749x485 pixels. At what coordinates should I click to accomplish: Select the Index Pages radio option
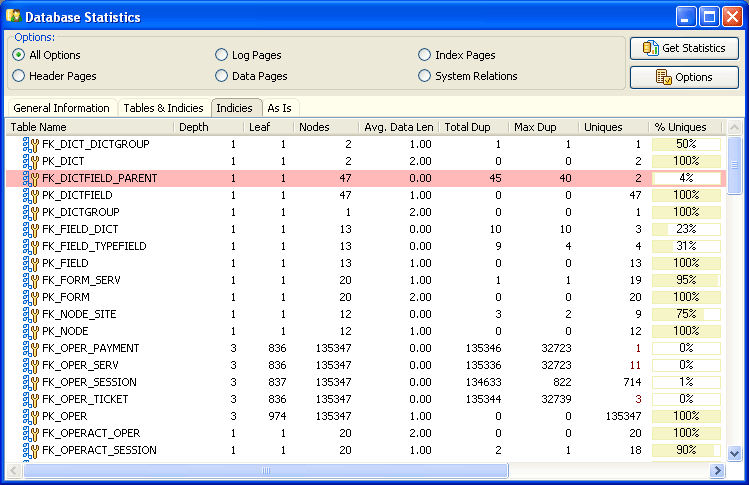[425, 55]
